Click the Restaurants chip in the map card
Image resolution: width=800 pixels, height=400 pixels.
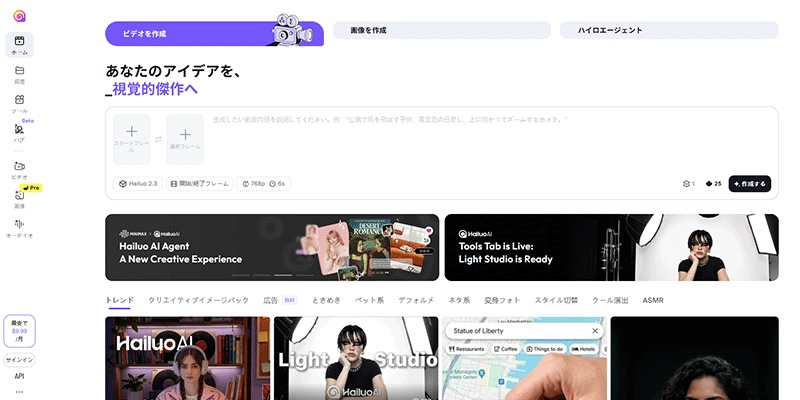[466, 349]
